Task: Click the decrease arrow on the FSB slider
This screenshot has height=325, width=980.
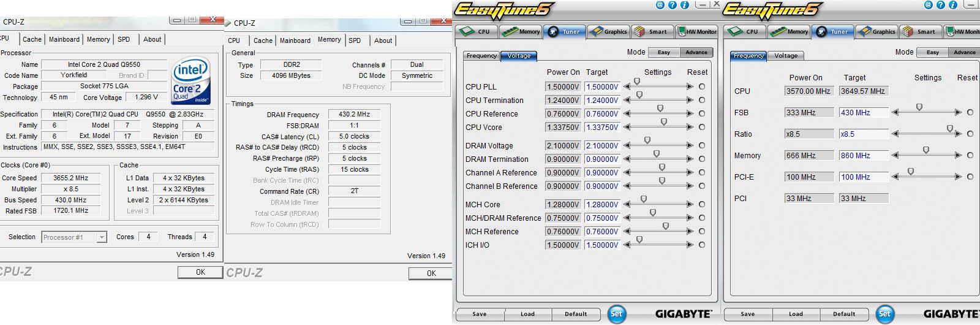Action: tap(895, 113)
